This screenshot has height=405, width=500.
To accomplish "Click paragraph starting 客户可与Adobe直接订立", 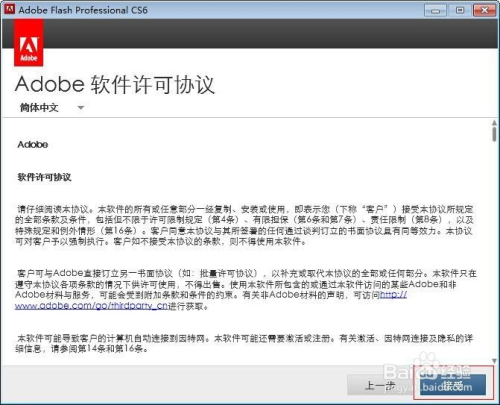I will (246, 289).
